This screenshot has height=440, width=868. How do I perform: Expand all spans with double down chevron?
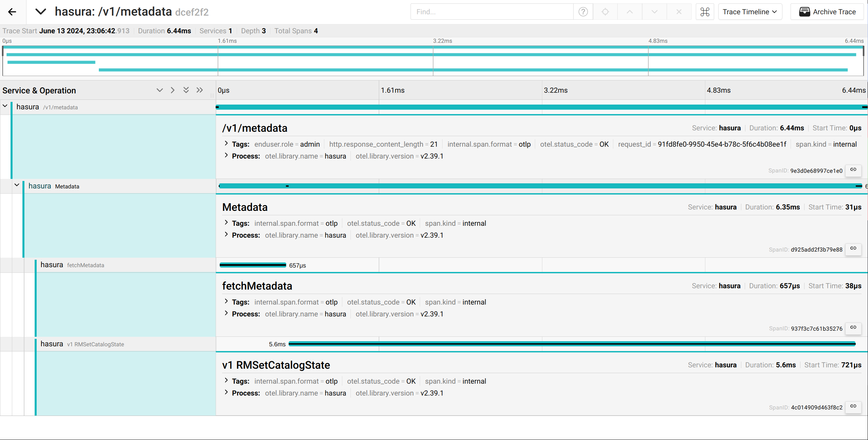(x=186, y=90)
